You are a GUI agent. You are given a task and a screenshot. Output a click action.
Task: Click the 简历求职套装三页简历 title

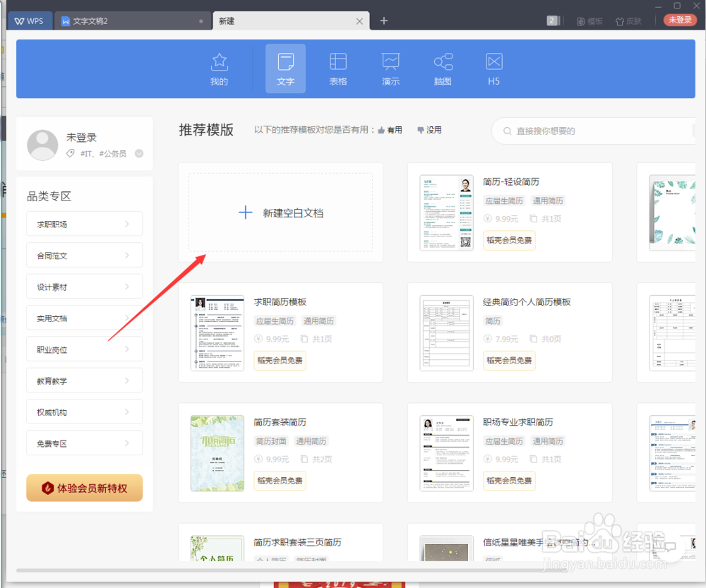click(297, 542)
